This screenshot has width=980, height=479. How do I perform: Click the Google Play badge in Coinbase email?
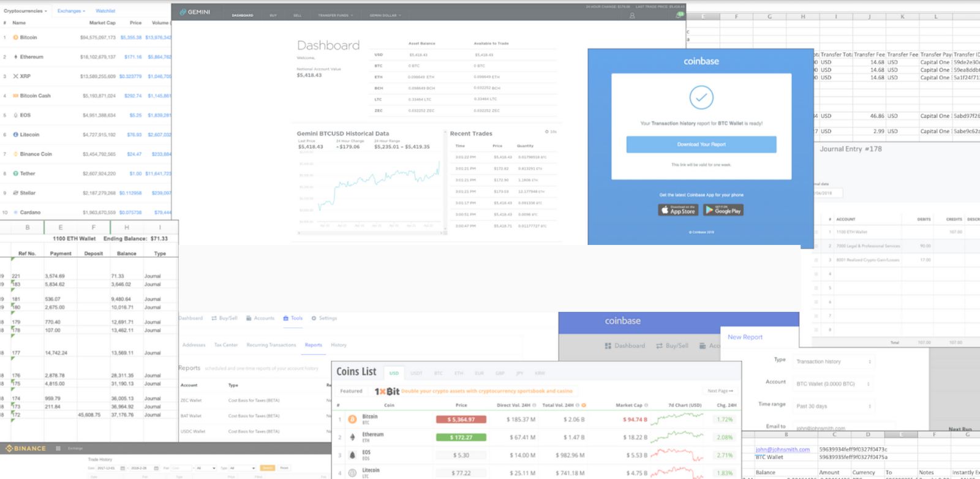tap(723, 210)
